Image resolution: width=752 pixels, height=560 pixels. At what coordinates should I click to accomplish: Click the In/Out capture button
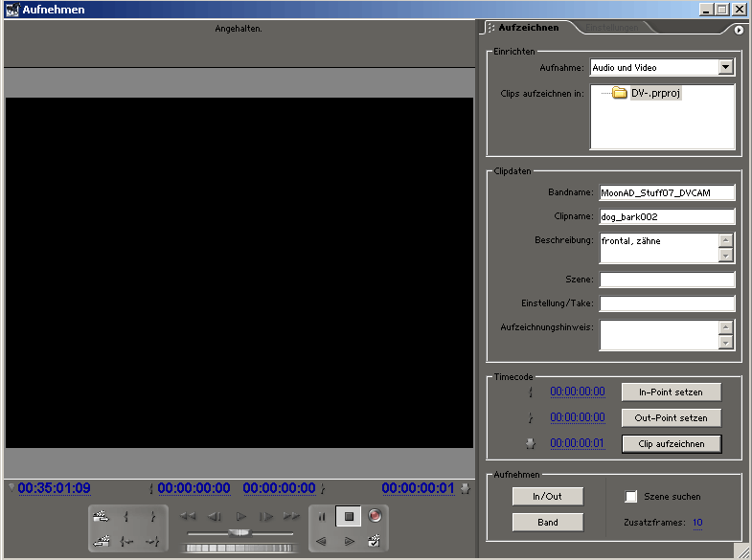click(x=547, y=496)
